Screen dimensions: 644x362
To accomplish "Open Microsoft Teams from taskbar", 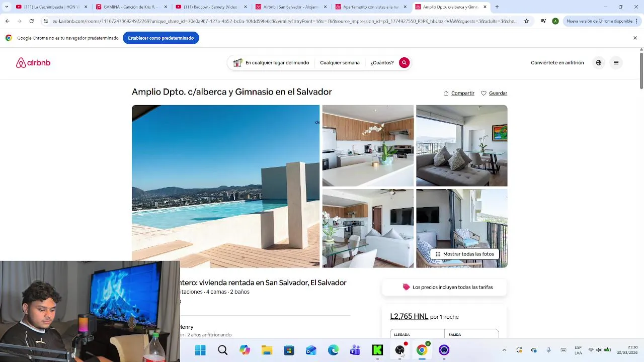I will (x=355, y=350).
